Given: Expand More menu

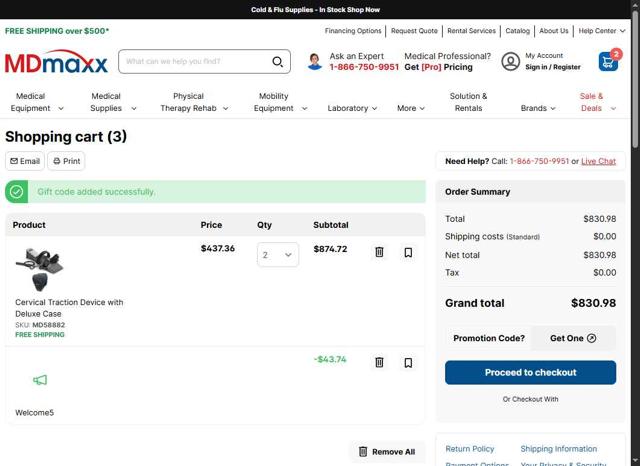Looking at the screenshot, I should point(411,108).
